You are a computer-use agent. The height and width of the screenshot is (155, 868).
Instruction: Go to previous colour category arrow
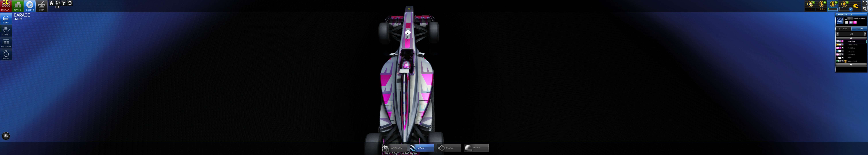838,34
